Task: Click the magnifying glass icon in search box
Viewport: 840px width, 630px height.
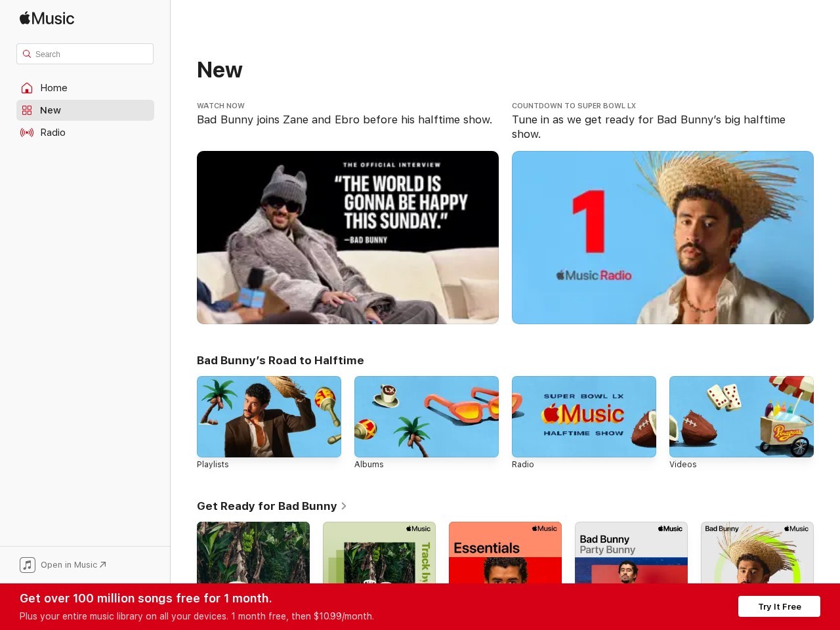Action: tap(27, 54)
